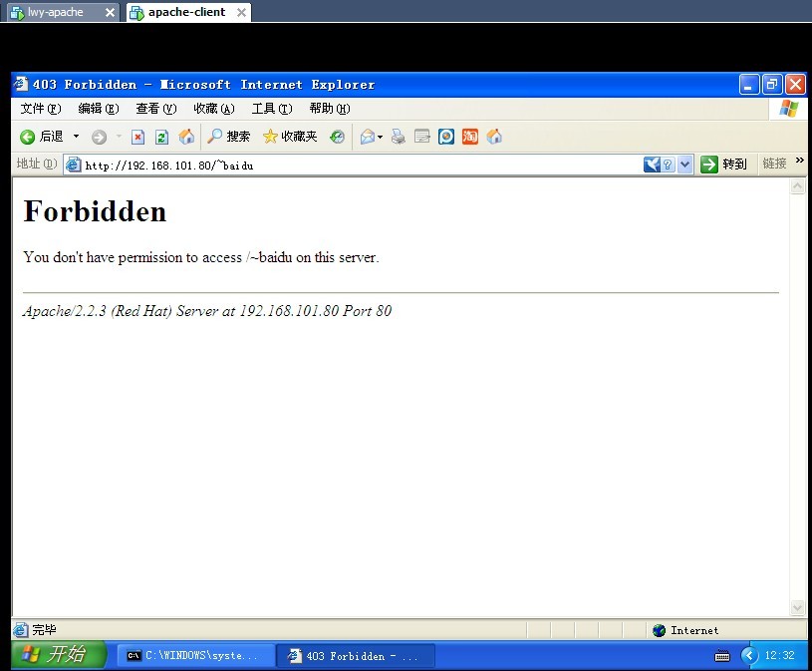
Task: Open Favorites (收藏夹) star button
Action: pyautogui.click(x=290, y=137)
